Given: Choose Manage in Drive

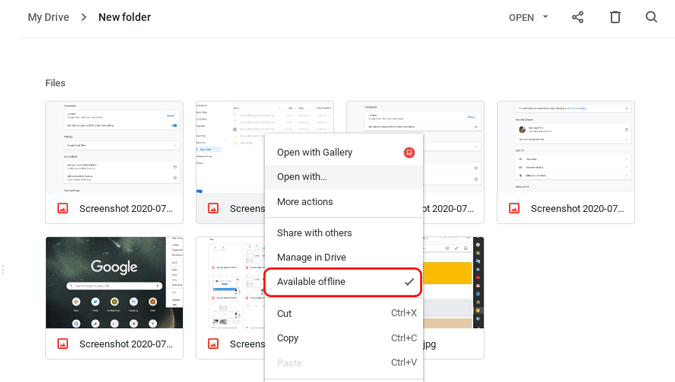Looking at the screenshot, I should point(344,258).
